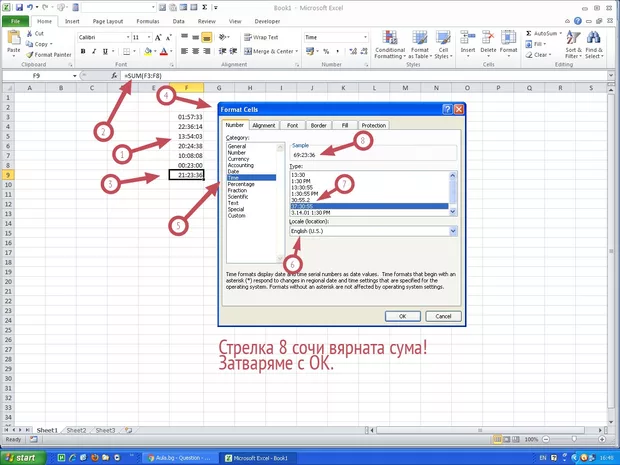620x465 pixels.
Task: Decrease font size with Shrink Font icon
Action: (168, 38)
